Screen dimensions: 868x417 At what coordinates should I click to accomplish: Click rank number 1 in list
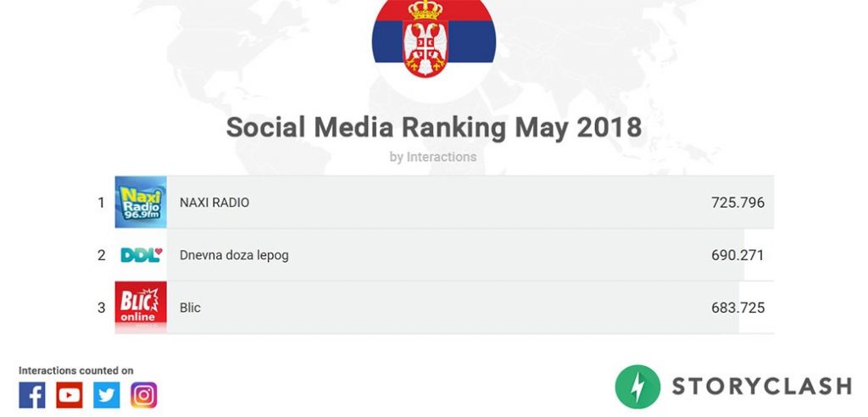tap(102, 203)
